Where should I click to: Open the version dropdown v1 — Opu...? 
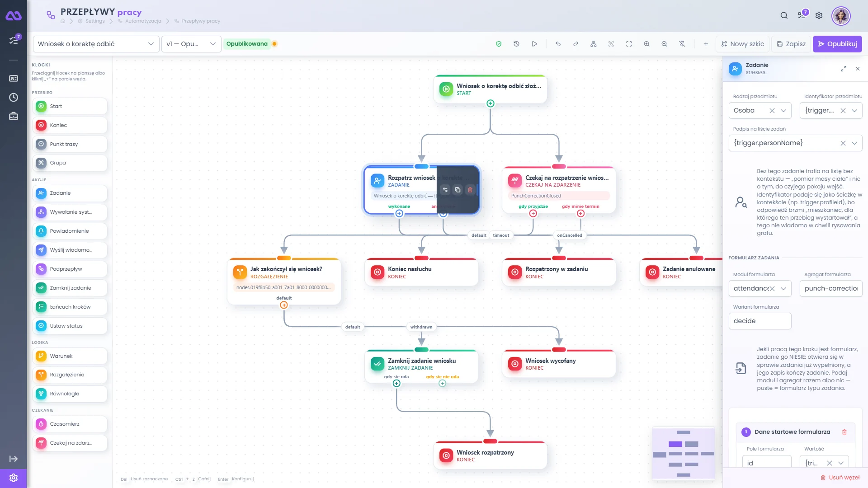coord(191,44)
